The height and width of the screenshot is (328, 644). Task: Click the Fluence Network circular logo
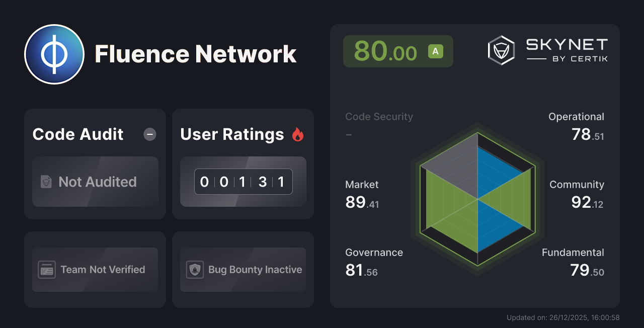point(54,54)
